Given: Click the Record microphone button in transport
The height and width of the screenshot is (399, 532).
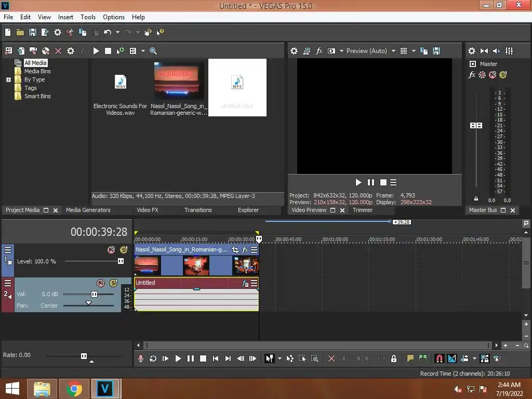Looking at the screenshot, I should pos(140,358).
